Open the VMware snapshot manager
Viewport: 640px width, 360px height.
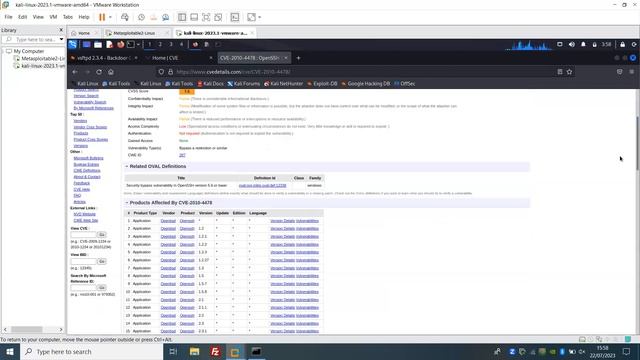(166, 17)
